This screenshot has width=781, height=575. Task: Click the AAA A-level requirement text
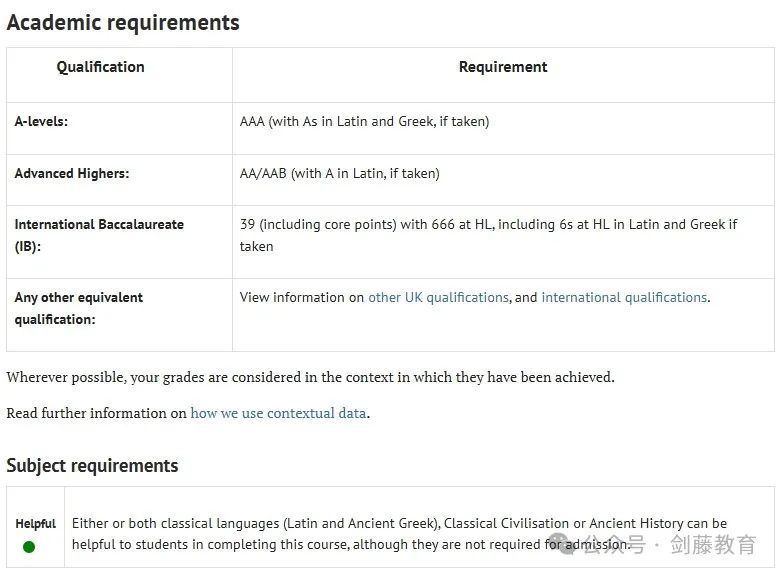click(365, 122)
